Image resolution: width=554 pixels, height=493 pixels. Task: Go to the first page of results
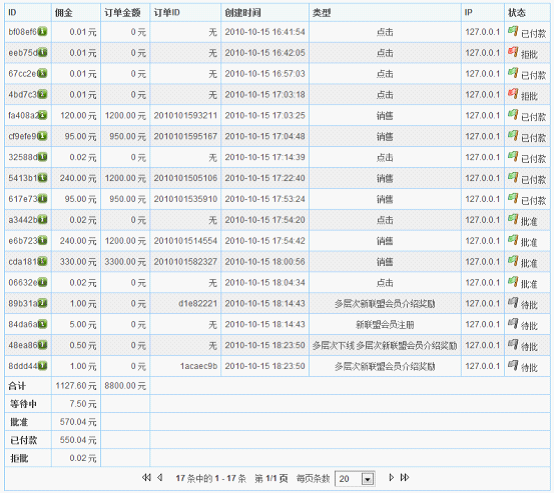146,477
